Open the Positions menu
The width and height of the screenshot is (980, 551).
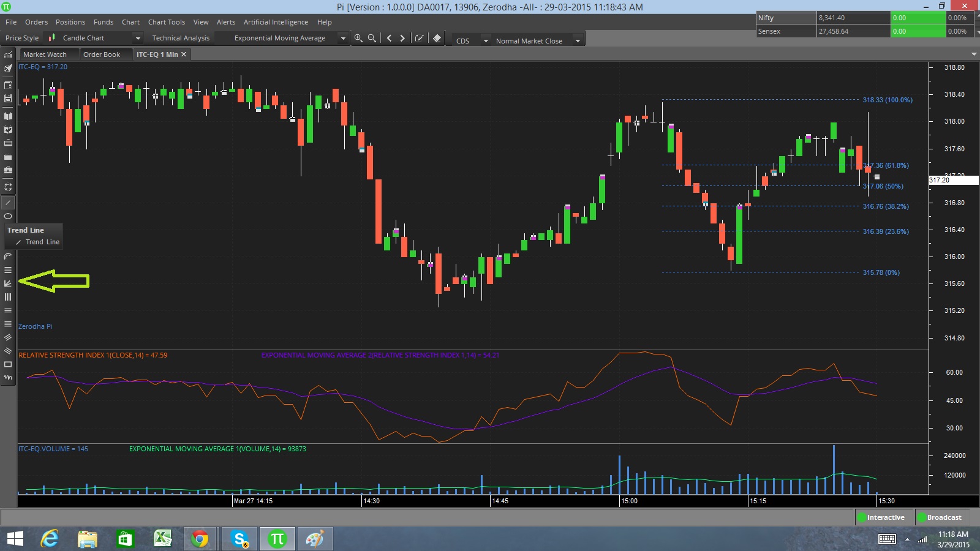click(x=70, y=22)
